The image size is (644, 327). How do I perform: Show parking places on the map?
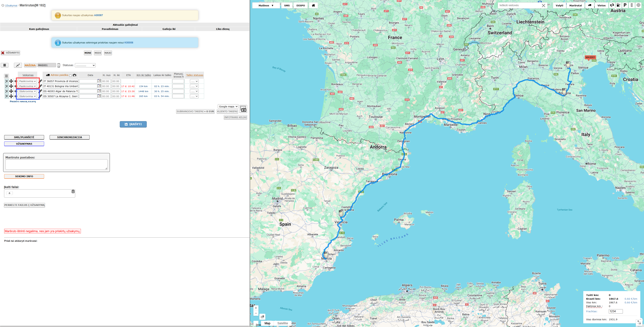pos(625,5)
